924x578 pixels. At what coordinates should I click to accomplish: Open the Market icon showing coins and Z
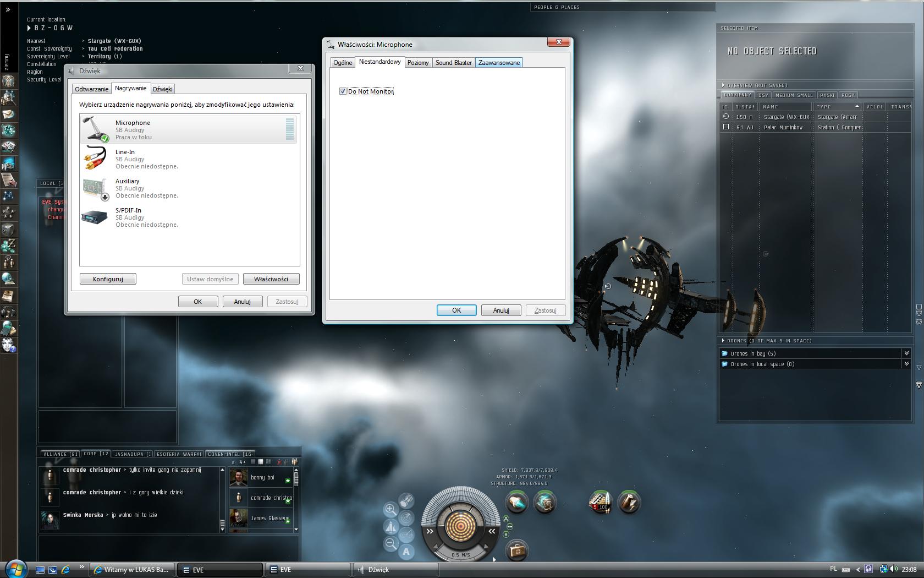tap(8, 246)
